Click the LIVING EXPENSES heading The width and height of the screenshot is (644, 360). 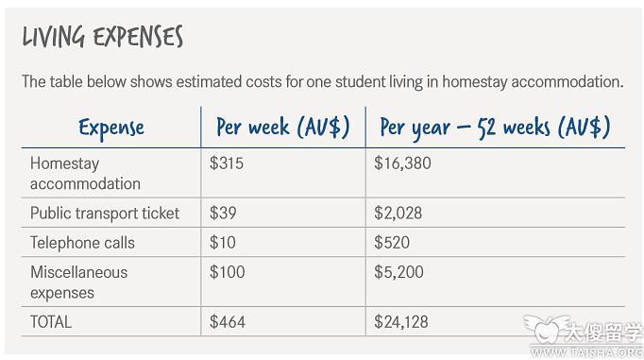click(102, 37)
